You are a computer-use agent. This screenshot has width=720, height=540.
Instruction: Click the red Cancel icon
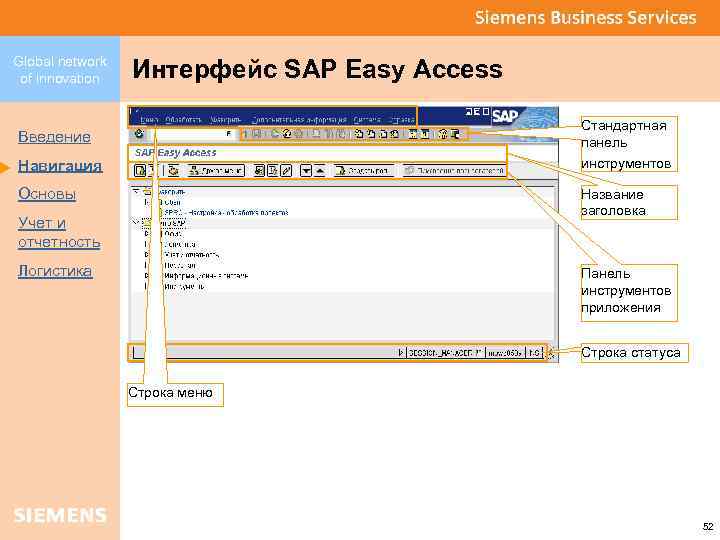[x=299, y=134]
